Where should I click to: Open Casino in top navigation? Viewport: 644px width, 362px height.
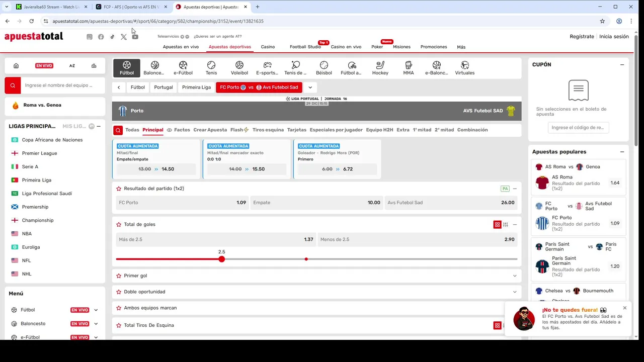coord(268,47)
